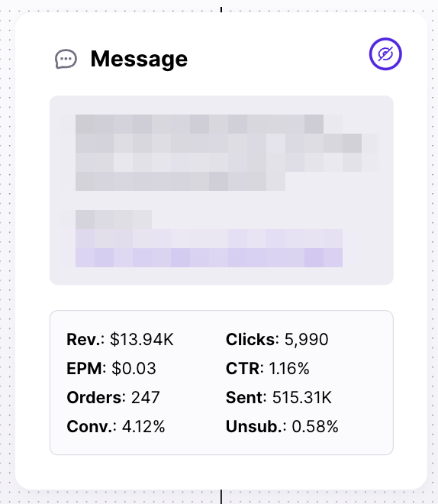
Task: Click the Conv. 4.12% metric
Action: (x=116, y=427)
